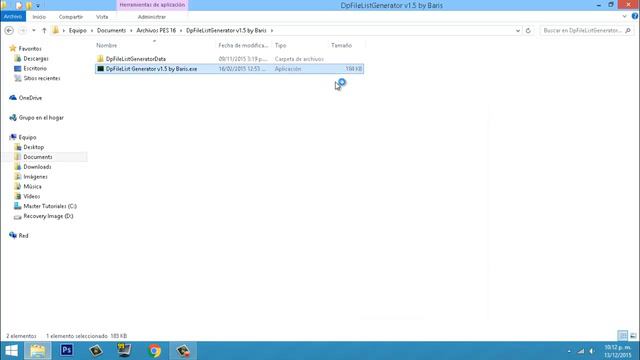Open Favoritos in navigation pane
The image size is (640, 360).
click(30, 49)
